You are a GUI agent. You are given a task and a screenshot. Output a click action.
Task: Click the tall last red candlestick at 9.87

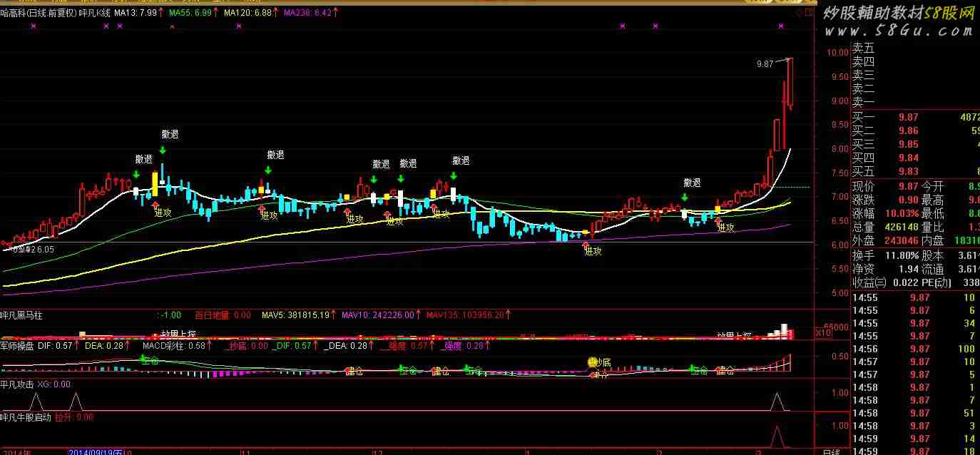[x=790, y=83]
